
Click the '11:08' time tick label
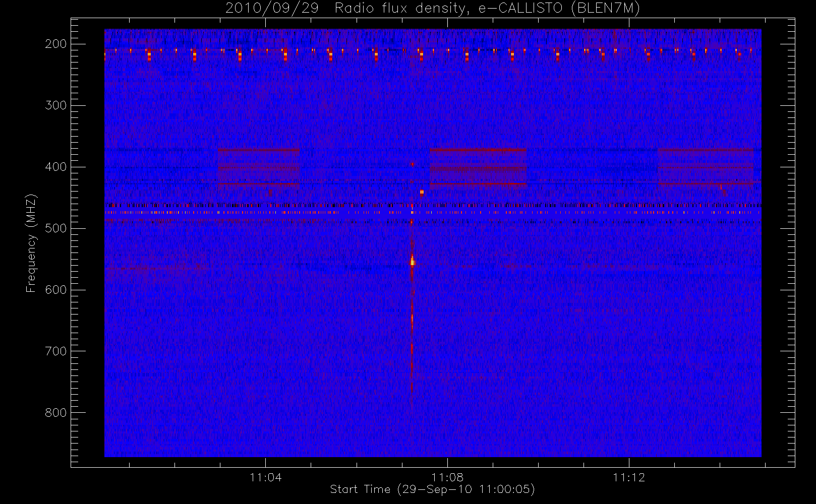(447, 477)
